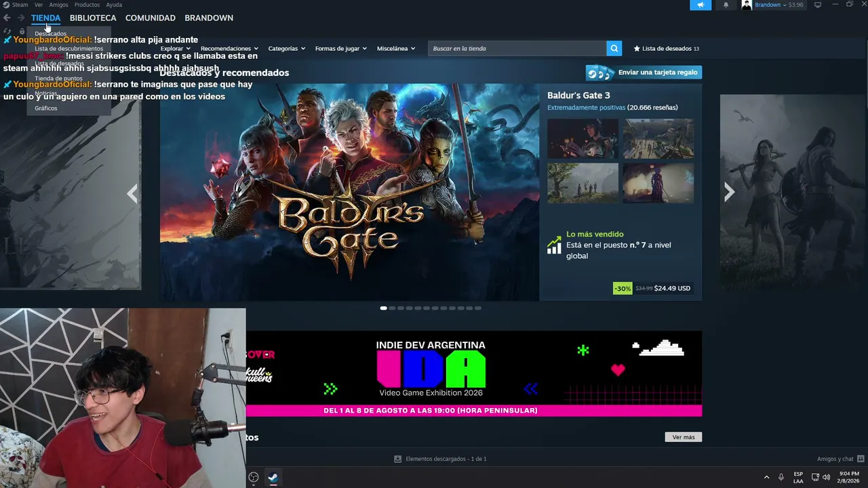Expand the Explorar dropdown
Image resolution: width=868 pixels, height=488 pixels.
click(176, 48)
